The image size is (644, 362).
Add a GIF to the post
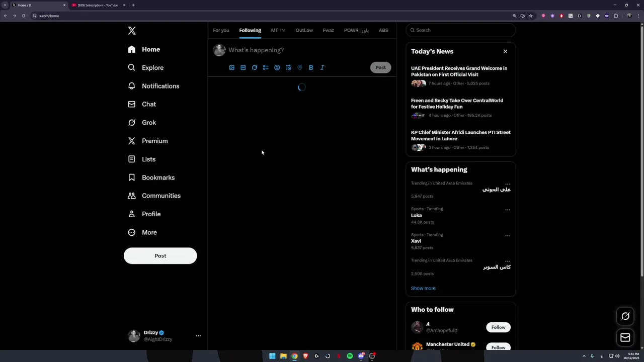(243, 67)
